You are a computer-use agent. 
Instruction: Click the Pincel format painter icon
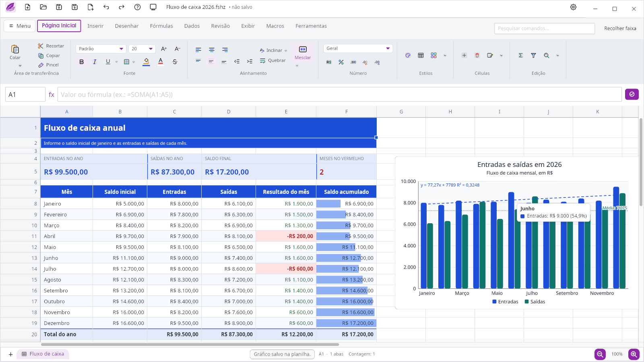(x=41, y=65)
